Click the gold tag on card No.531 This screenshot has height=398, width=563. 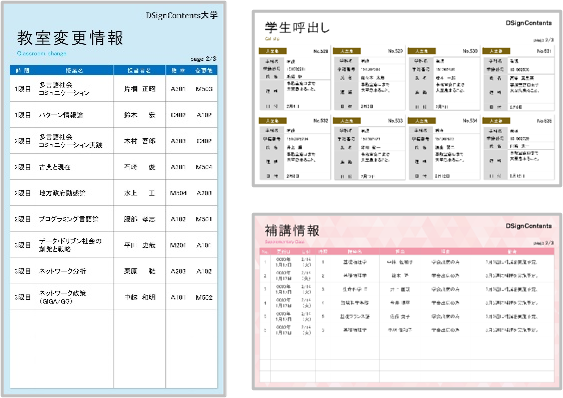[x=496, y=51]
